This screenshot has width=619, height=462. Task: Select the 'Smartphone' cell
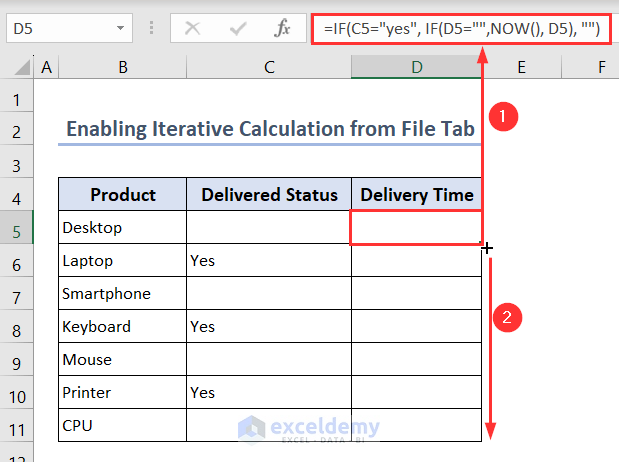point(123,293)
